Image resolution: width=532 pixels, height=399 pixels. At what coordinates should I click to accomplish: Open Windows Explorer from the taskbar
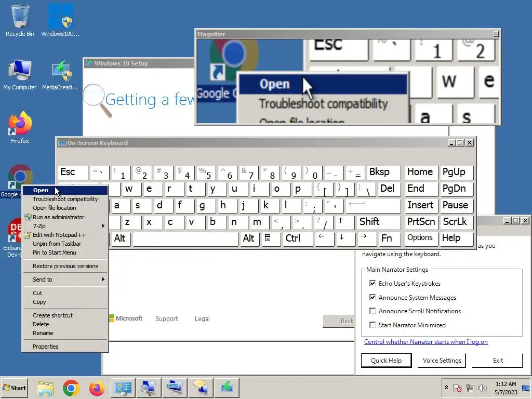coord(46,388)
